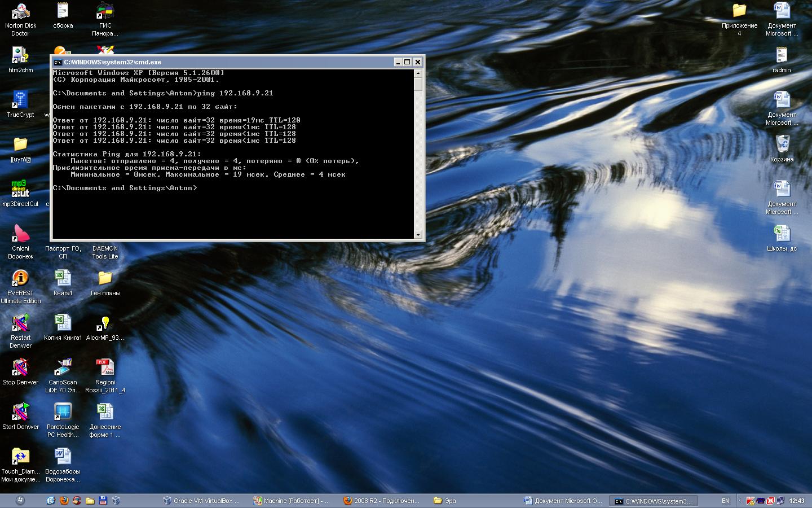Expand hidden system tray icons arrow
This screenshot has width=812, height=508.
point(740,501)
